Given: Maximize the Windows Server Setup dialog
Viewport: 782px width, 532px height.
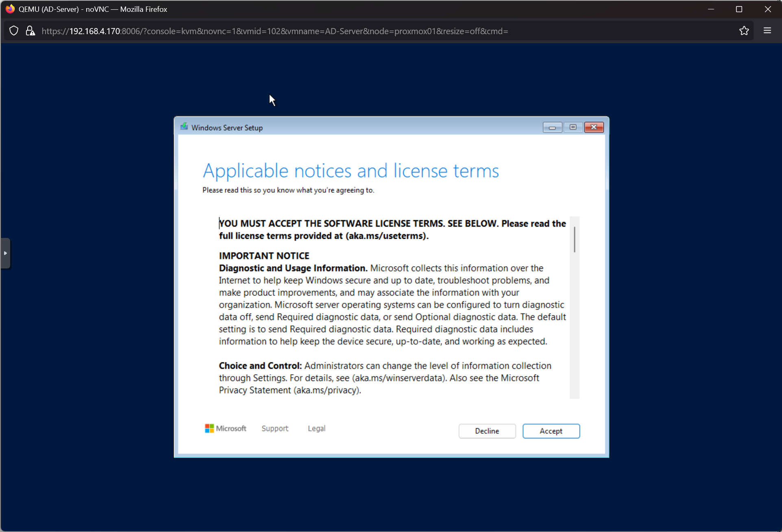Looking at the screenshot, I should pyautogui.click(x=573, y=127).
